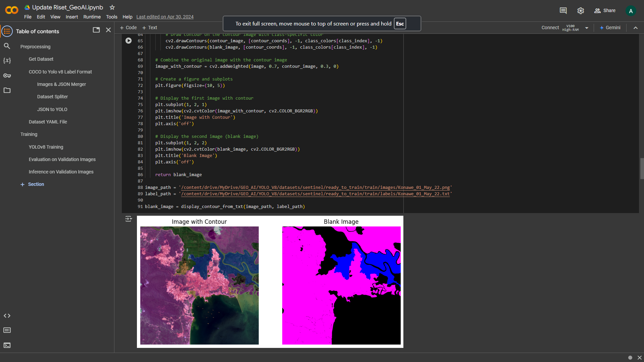Toggle the cell output options icon
Screen dimensions: 644x362
pyautogui.click(x=129, y=219)
